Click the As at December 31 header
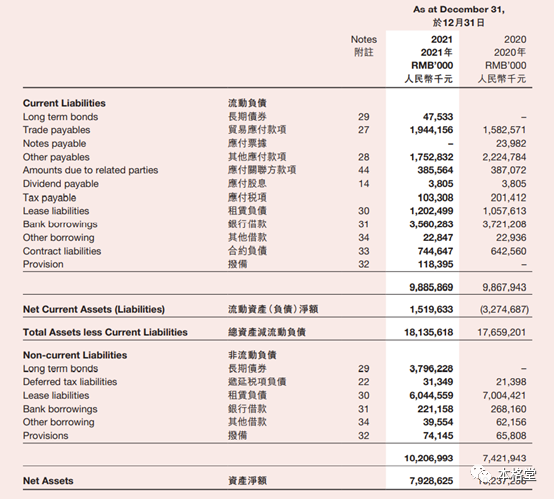Screen dimensions: 554x499 pos(459,10)
